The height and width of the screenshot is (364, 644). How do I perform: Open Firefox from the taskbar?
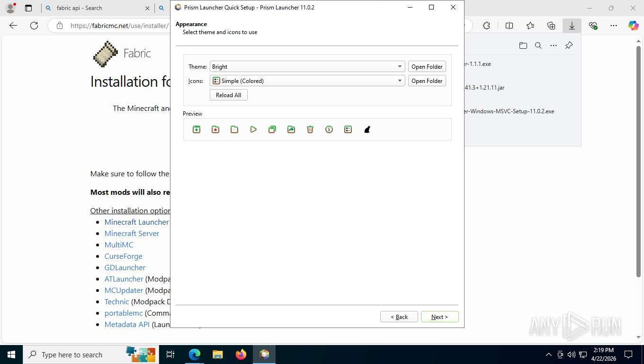[x=241, y=355]
